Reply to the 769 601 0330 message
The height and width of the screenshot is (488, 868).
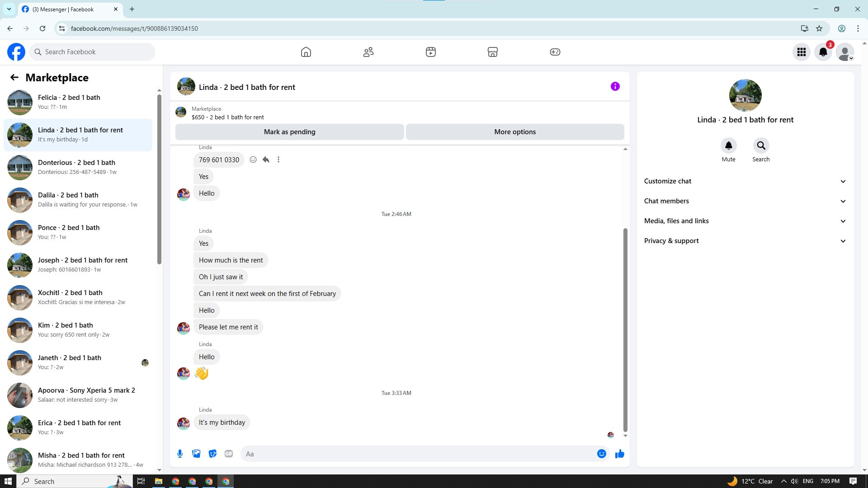pyautogui.click(x=266, y=160)
